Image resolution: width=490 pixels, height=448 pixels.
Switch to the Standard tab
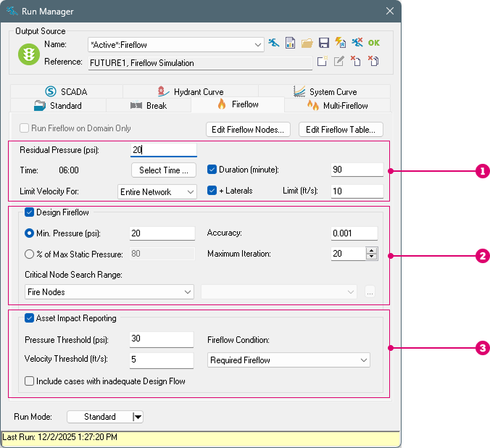click(x=58, y=105)
